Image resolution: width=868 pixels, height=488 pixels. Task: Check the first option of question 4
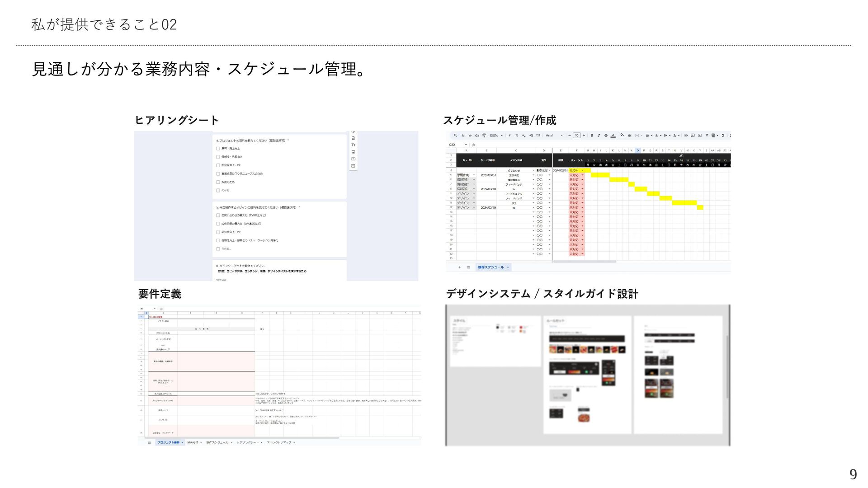[x=218, y=149]
